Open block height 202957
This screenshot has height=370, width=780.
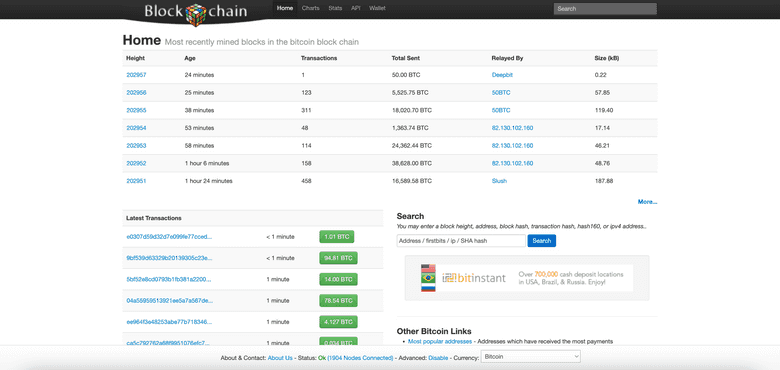click(x=136, y=75)
